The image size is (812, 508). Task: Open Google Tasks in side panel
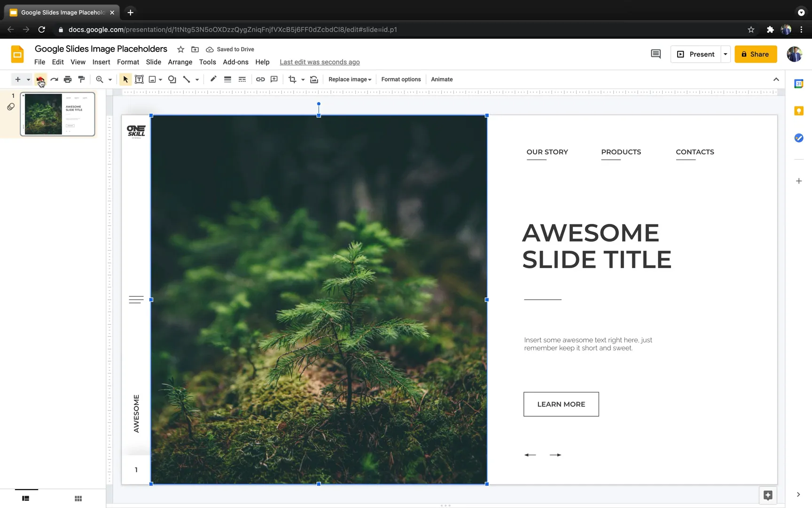click(799, 138)
